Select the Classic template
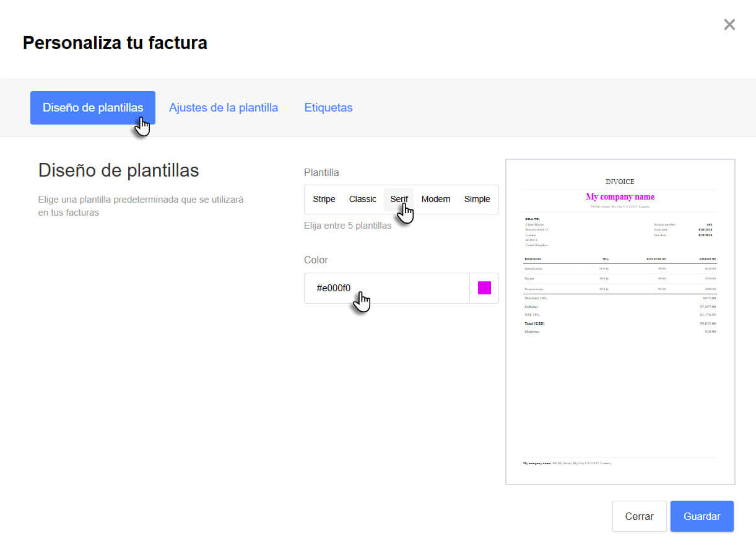The image size is (756, 554). click(x=362, y=199)
